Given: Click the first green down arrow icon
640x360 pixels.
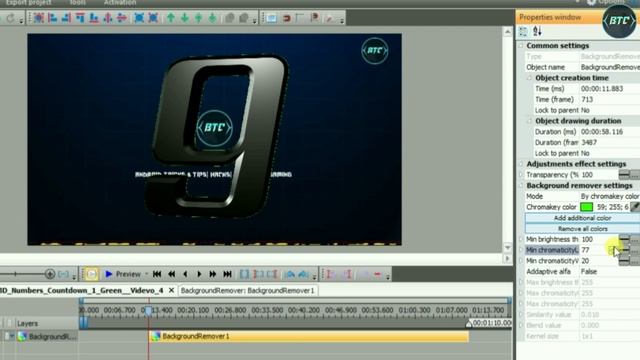Looking at the screenshot, I should [184, 18].
